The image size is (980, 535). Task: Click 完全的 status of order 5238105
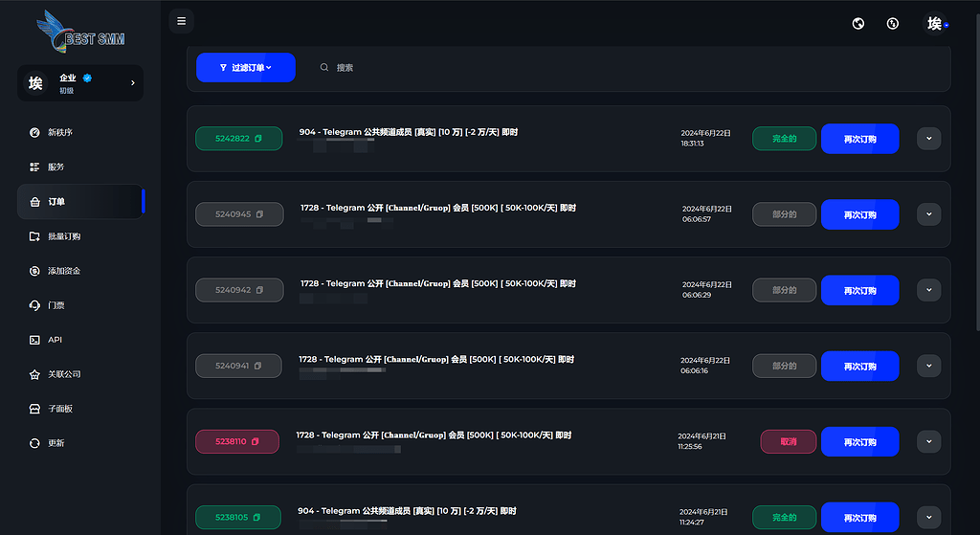(785, 518)
